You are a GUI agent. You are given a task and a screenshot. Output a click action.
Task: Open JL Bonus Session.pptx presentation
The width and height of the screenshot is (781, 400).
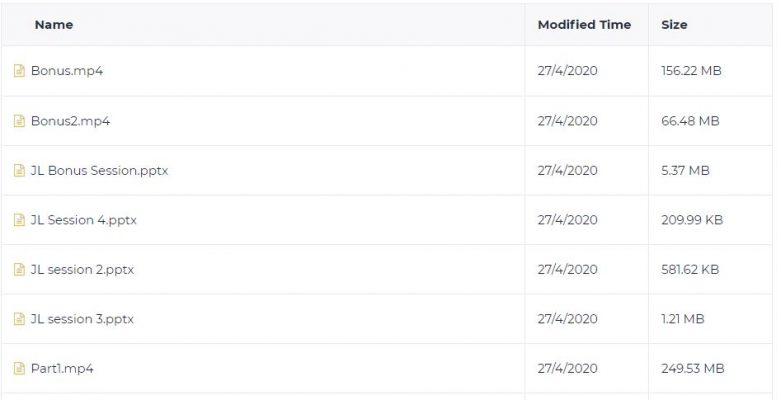click(x=99, y=170)
